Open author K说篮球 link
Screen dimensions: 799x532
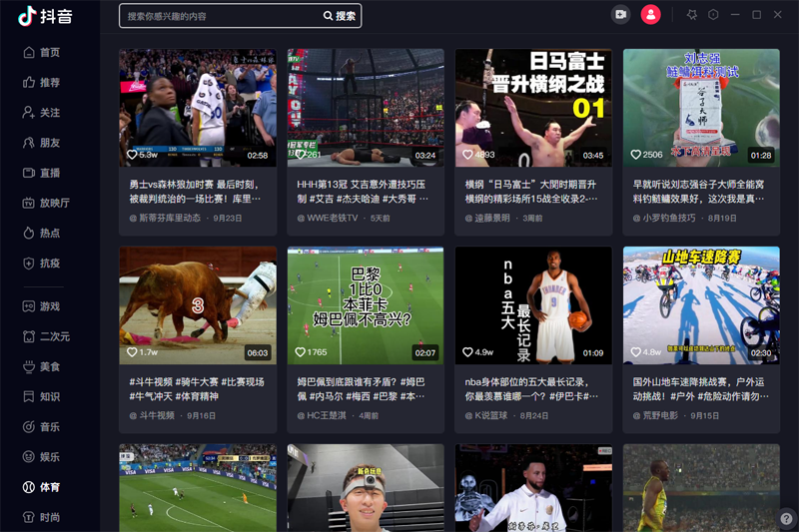tap(486, 415)
